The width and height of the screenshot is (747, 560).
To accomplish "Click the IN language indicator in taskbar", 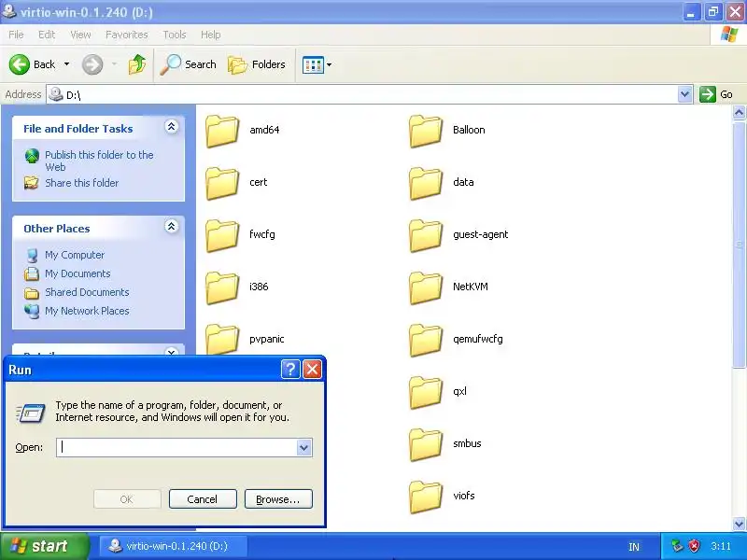I will (x=634, y=547).
